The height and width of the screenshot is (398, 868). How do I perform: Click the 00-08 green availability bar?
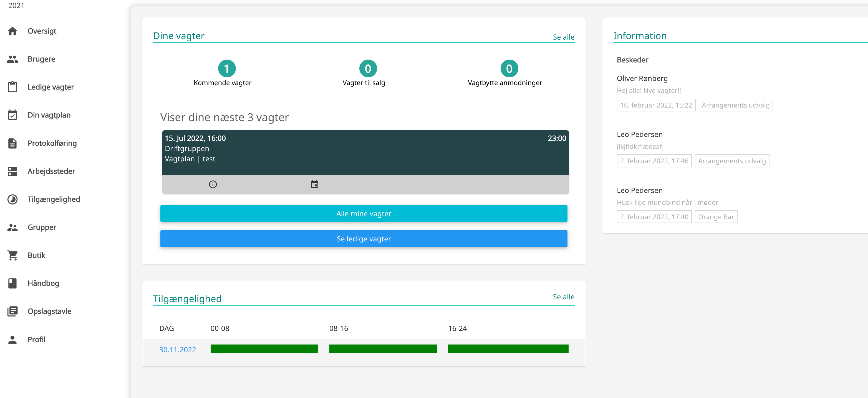click(x=264, y=349)
